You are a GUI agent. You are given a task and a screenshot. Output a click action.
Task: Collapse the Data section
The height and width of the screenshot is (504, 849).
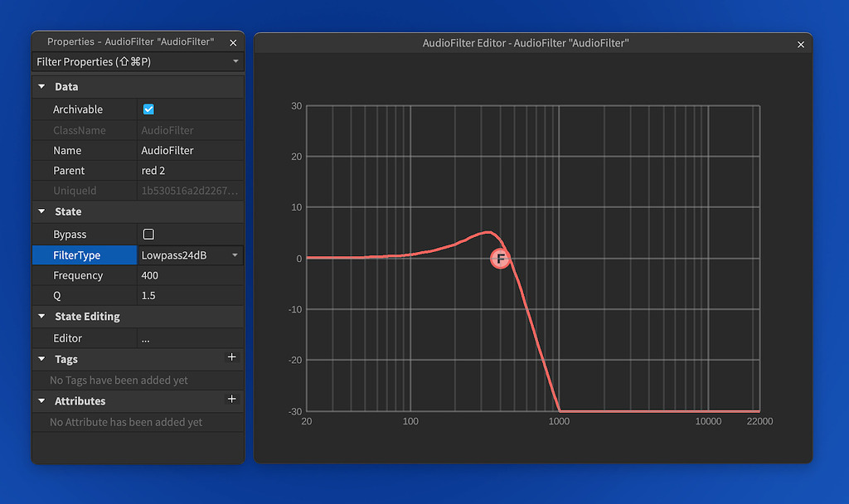(x=41, y=86)
